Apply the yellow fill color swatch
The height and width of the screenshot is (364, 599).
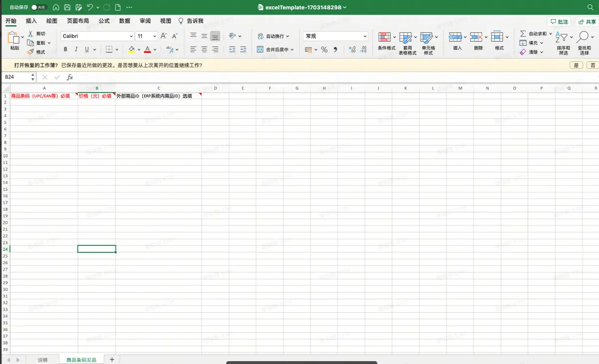pyautogui.click(x=131, y=49)
